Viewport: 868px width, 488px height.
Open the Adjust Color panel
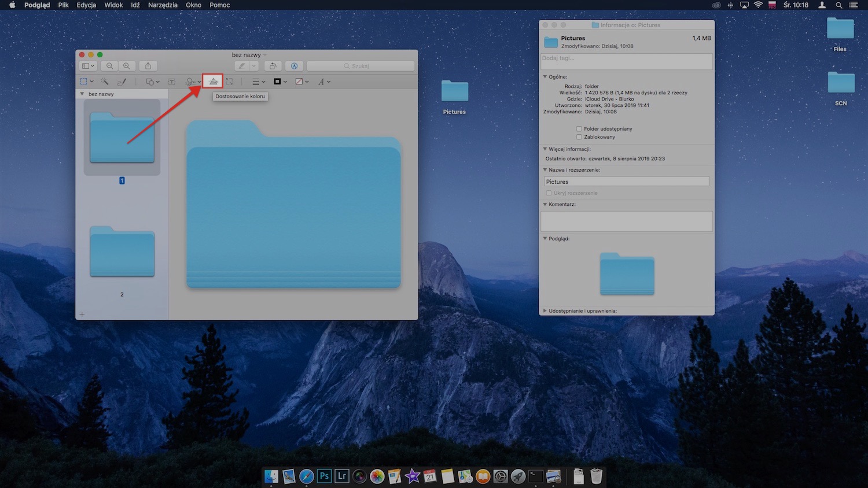[212, 81]
